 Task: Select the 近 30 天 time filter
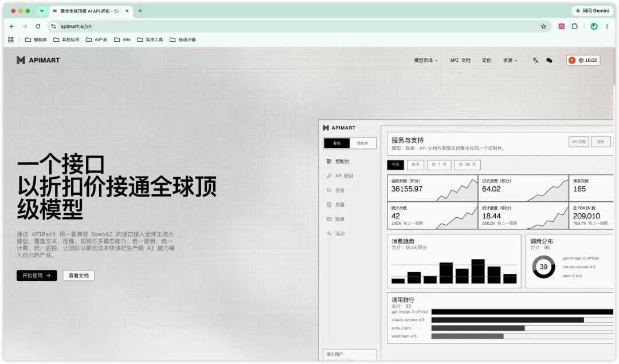pos(467,165)
